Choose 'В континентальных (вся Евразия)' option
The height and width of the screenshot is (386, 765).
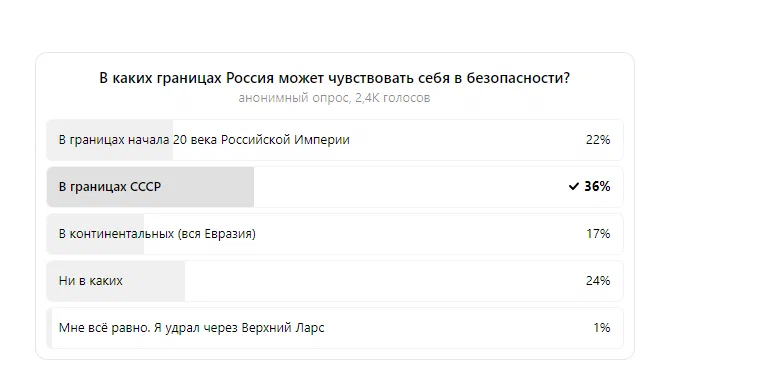click(x=335, y=234)
